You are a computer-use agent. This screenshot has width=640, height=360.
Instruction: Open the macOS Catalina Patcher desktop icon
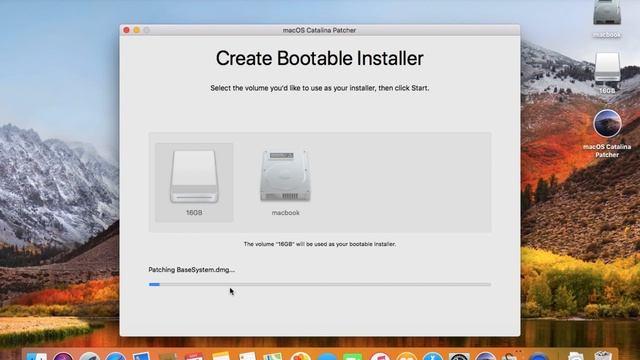pyautogui.click(x=607, y=133)
